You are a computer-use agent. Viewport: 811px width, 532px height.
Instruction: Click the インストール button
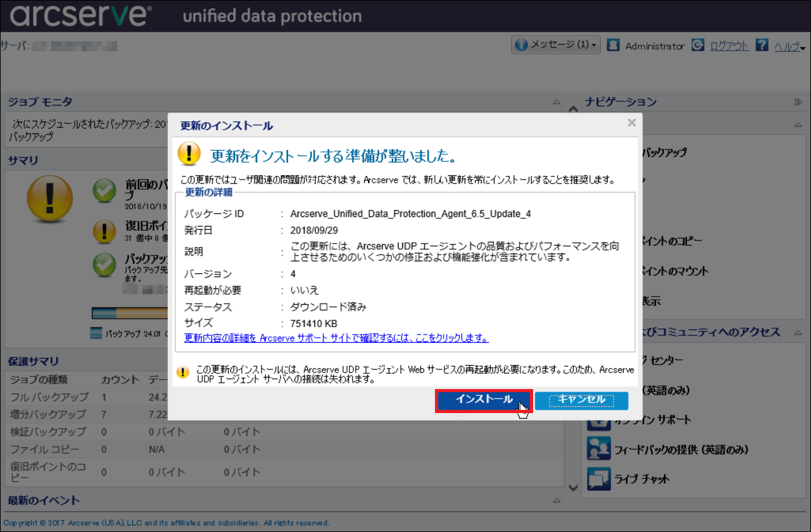(484, 400)
